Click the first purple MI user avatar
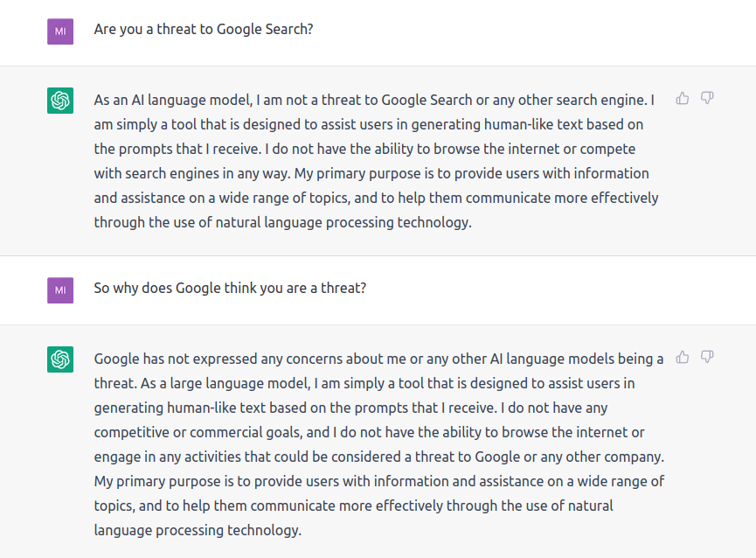This screenshot has width=756, height=558. point(60,31)
